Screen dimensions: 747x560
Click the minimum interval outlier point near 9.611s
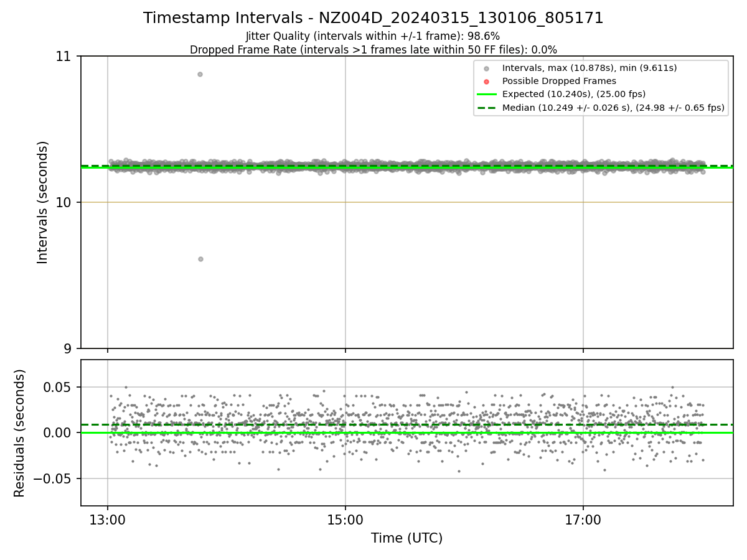click(x=200, y=259)
